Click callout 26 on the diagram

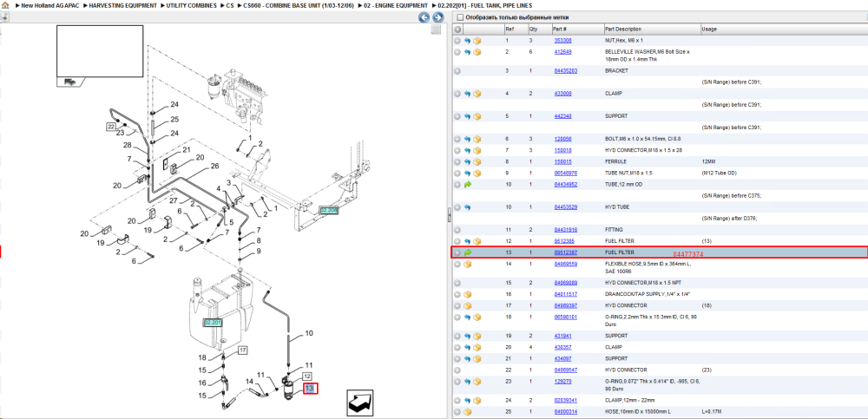214,165
